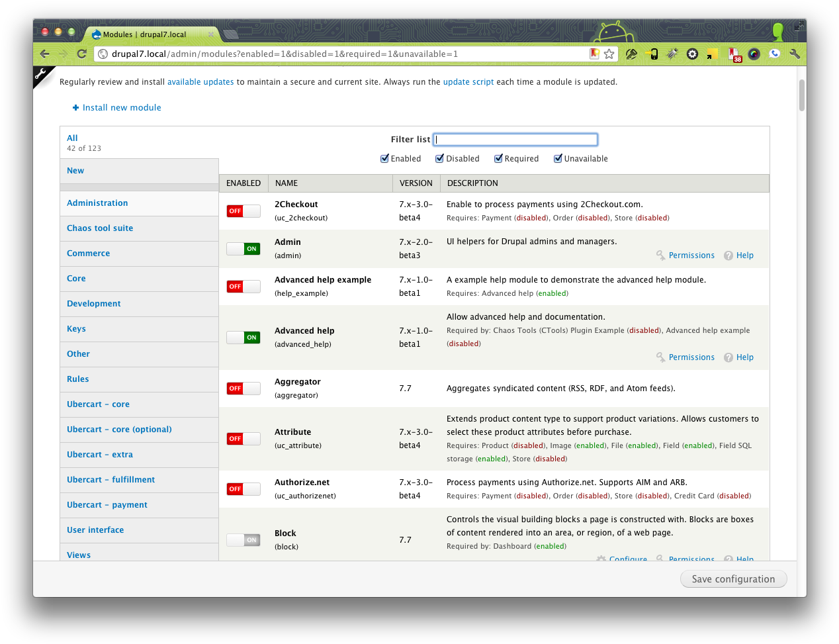Open the bug extension icon

click(672, 54)
